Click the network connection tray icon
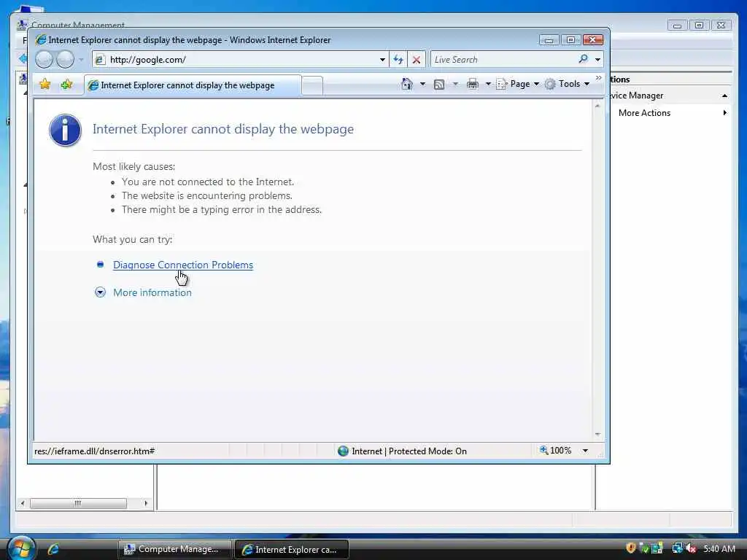747x560 pixels. pyautogui.click(x=676, y=548)
